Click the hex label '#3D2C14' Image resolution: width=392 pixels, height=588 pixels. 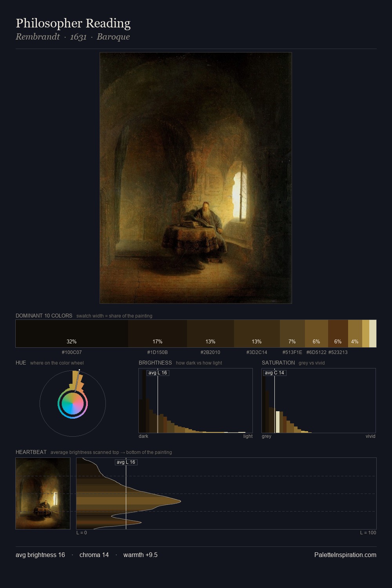tap(257, 352)
